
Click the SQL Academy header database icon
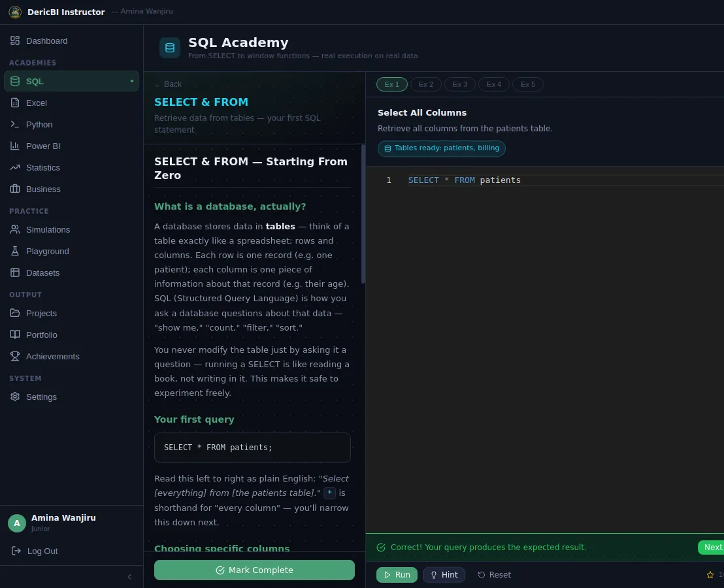(x=170, y=48)
